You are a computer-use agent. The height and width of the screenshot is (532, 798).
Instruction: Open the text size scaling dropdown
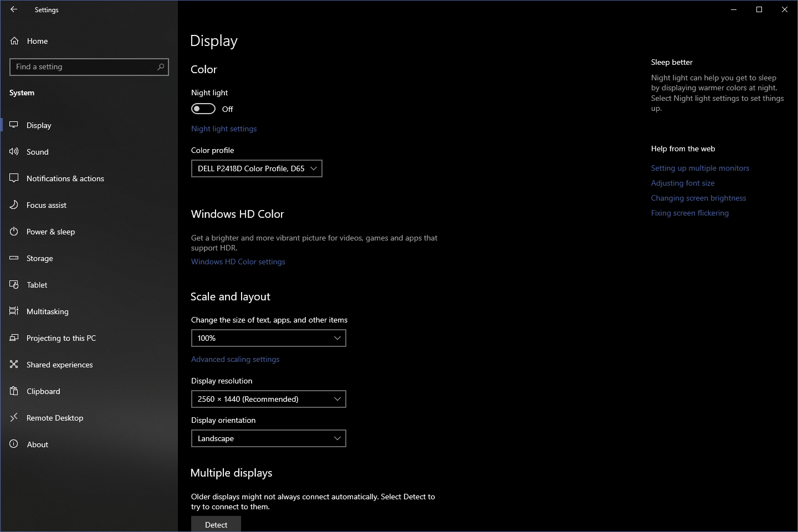click(269, 338)
